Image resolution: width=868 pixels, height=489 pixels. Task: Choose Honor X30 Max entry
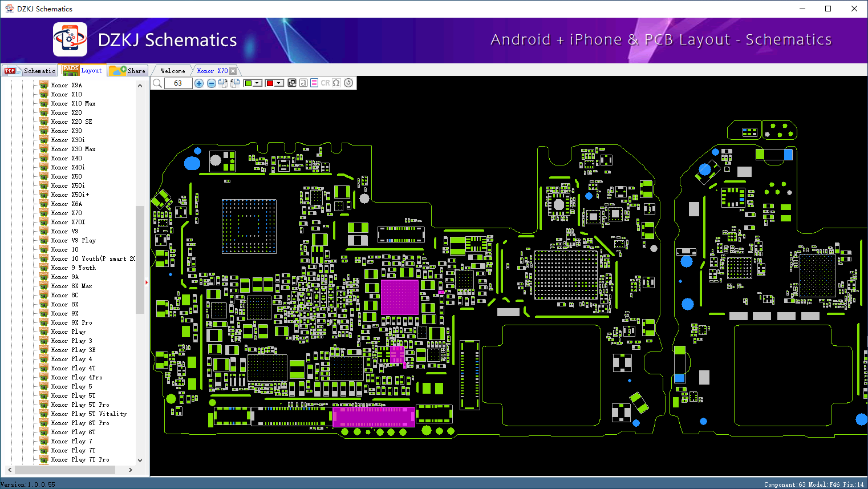pyautogui.click(x=73, y=149)
